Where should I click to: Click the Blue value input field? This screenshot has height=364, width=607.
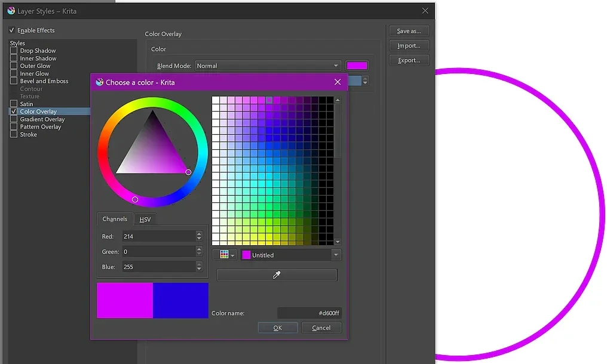pos(159,267)
